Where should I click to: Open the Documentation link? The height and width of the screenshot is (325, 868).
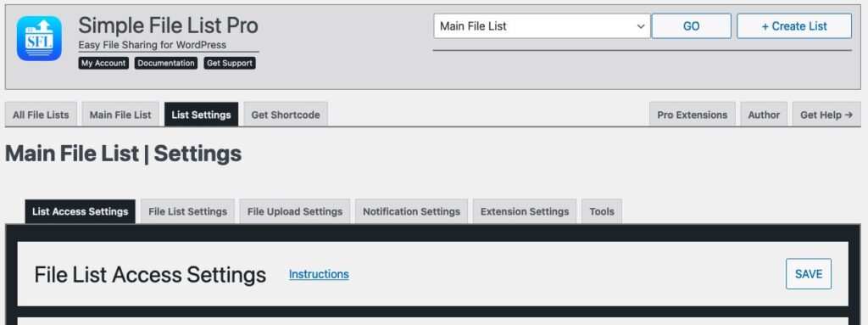pyautogui.click(x=166, y=64)
